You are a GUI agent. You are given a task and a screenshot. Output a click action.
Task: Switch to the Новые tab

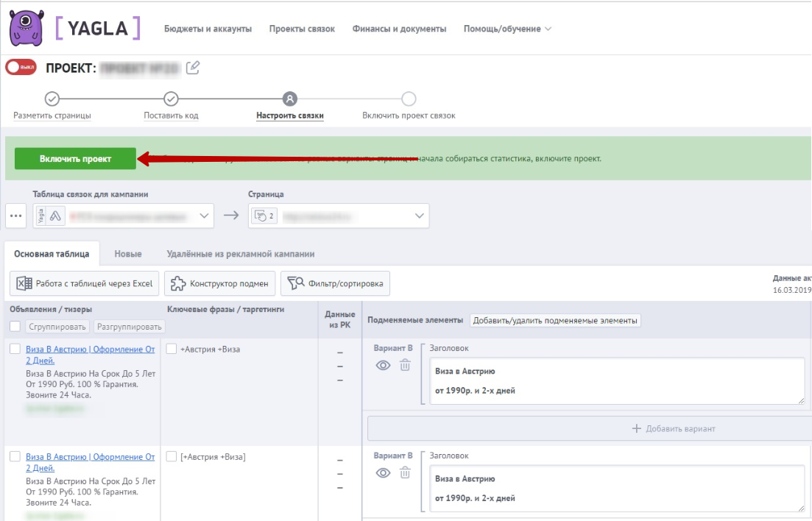[x=128, y=254]
